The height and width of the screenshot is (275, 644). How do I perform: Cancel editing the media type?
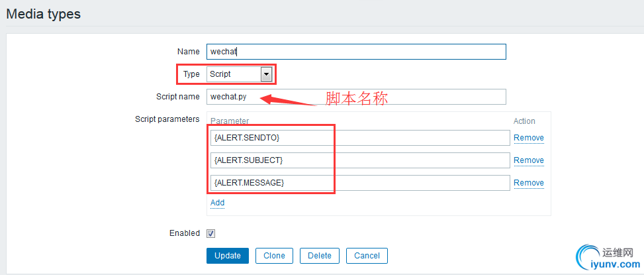click(x=367, y=256)
